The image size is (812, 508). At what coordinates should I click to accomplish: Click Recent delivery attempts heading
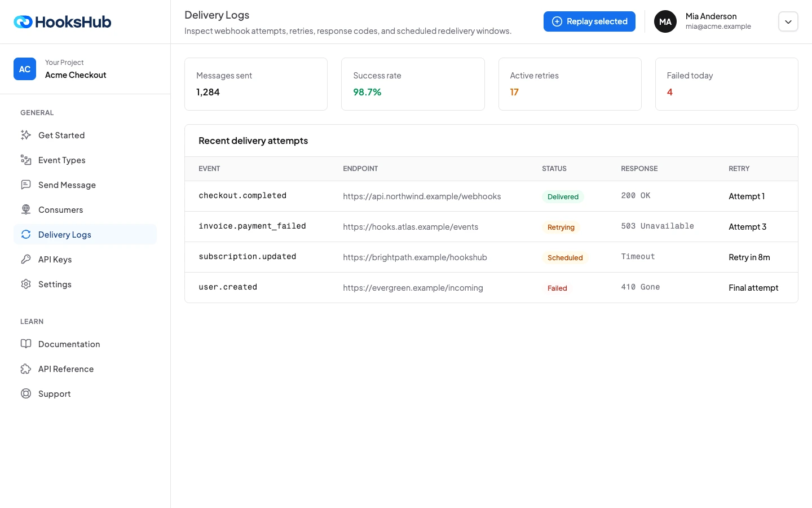coord(253,141)
